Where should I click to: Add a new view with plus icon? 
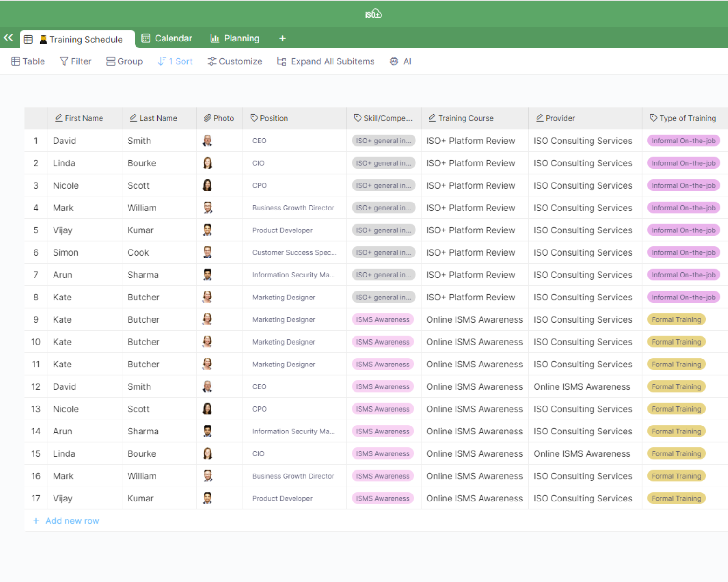[282, 39]
